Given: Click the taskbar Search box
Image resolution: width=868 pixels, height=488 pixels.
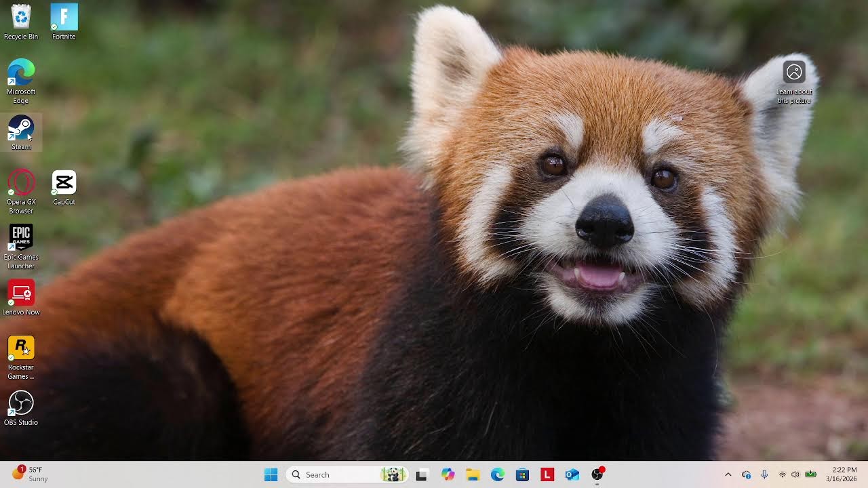Looking at the screenshot, I should (x=347, y=474).
